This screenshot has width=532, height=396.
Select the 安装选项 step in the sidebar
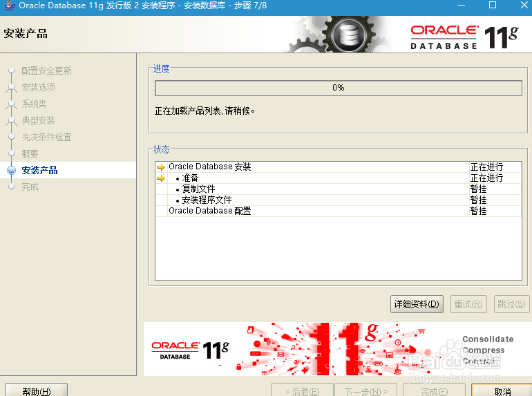point(38,87)
